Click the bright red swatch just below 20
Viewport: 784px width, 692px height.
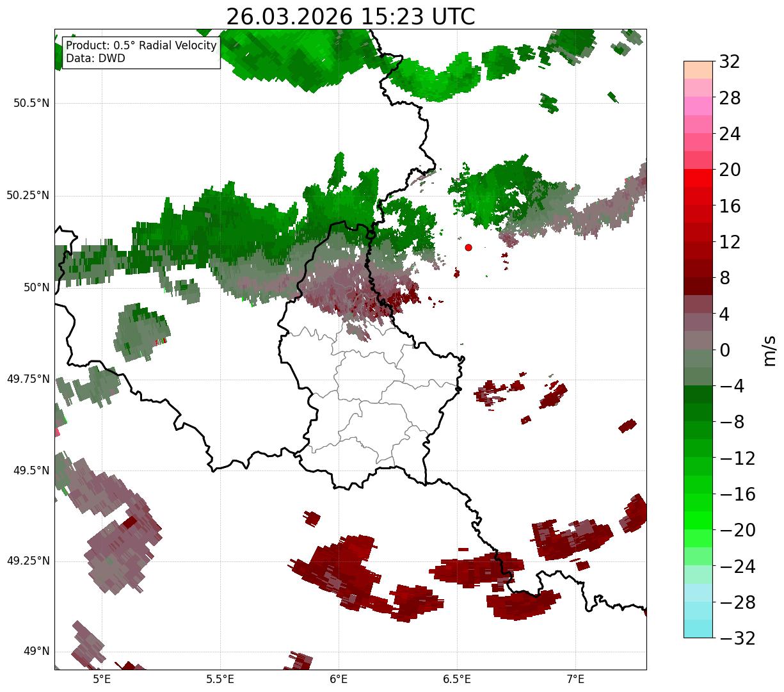[x=698, y=179]
